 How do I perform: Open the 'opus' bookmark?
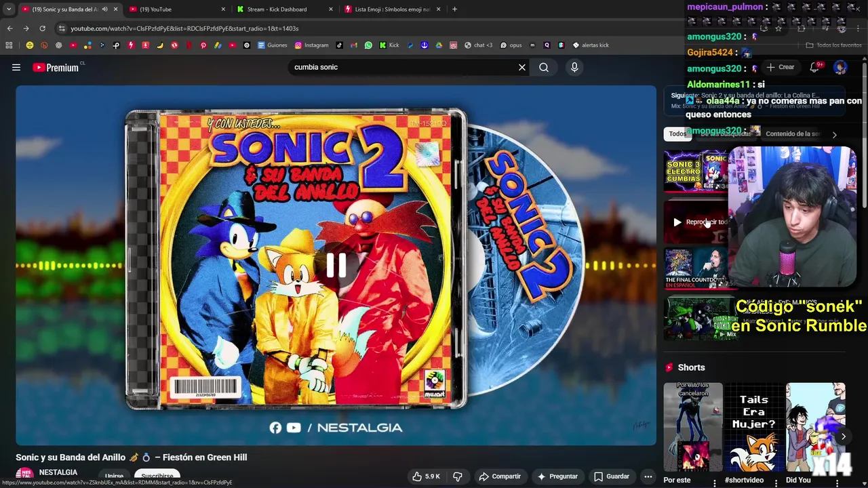point(511,45)
